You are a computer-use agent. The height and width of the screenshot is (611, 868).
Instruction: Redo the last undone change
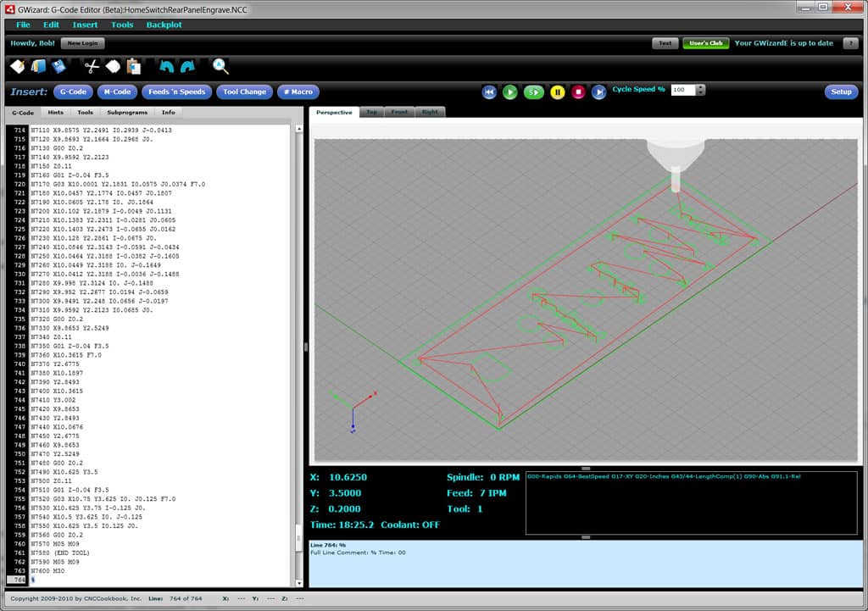pos(186,66)
